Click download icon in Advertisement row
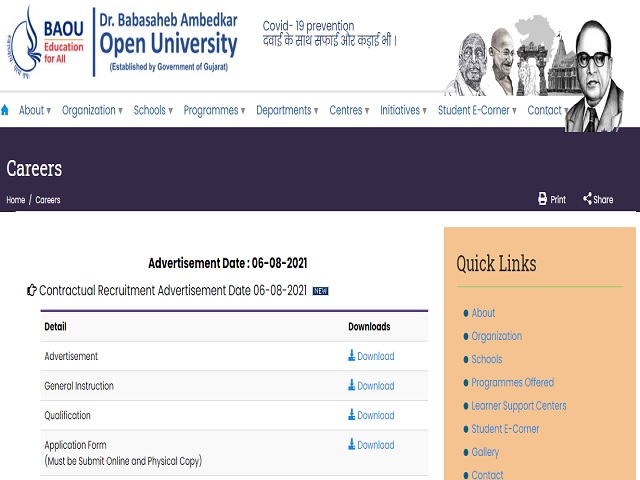 tap(351, 356)
